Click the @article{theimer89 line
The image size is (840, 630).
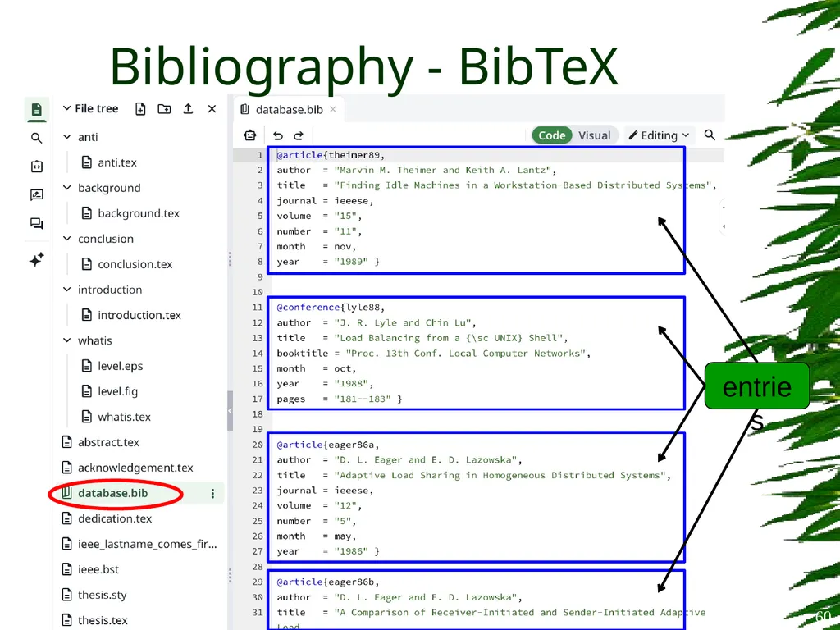coord(331,155)
